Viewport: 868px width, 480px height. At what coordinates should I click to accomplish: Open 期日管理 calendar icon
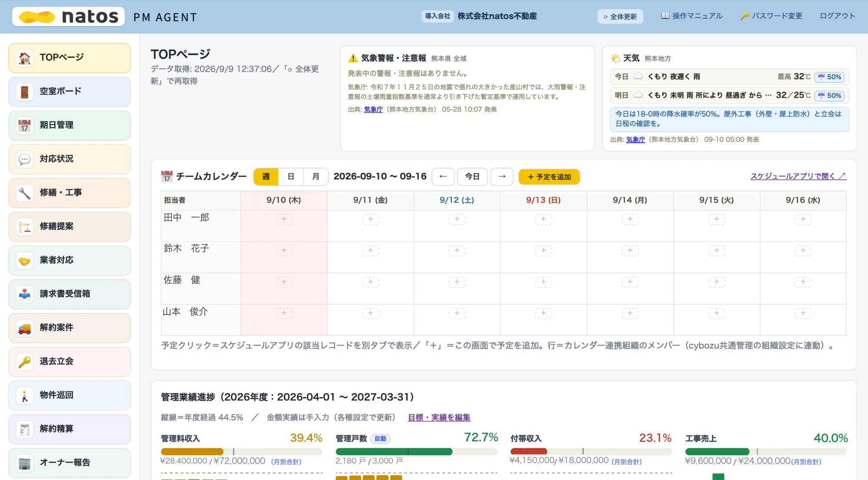[x=25, y=125]
